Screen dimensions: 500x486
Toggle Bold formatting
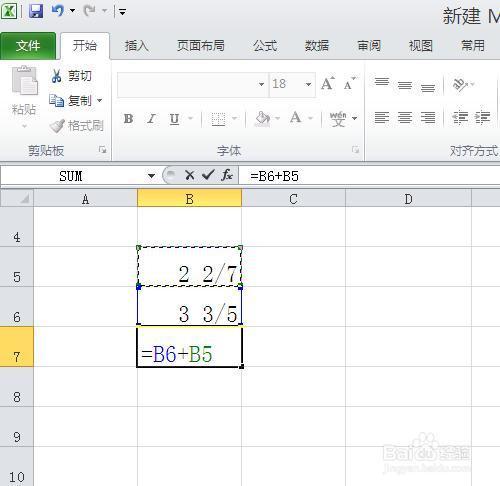[128, 118]
